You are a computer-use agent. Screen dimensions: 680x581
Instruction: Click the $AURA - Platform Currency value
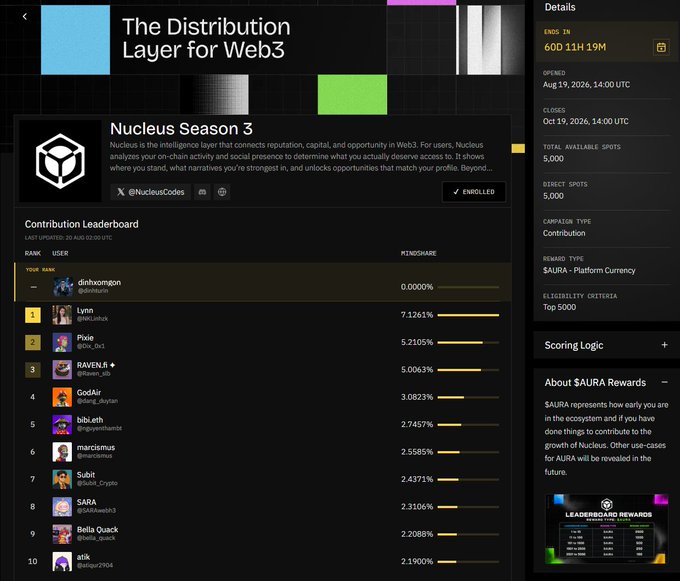point(589,270)
